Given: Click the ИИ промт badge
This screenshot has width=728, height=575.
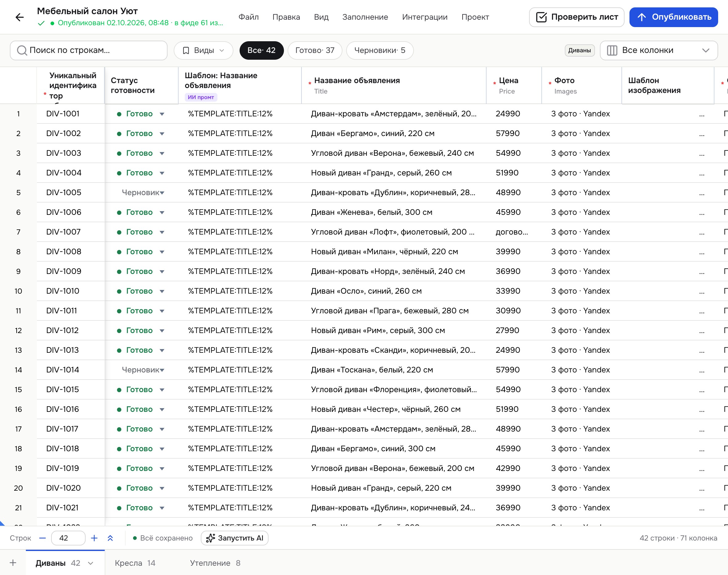Looking at the screenshot, I should click(201, 97).
